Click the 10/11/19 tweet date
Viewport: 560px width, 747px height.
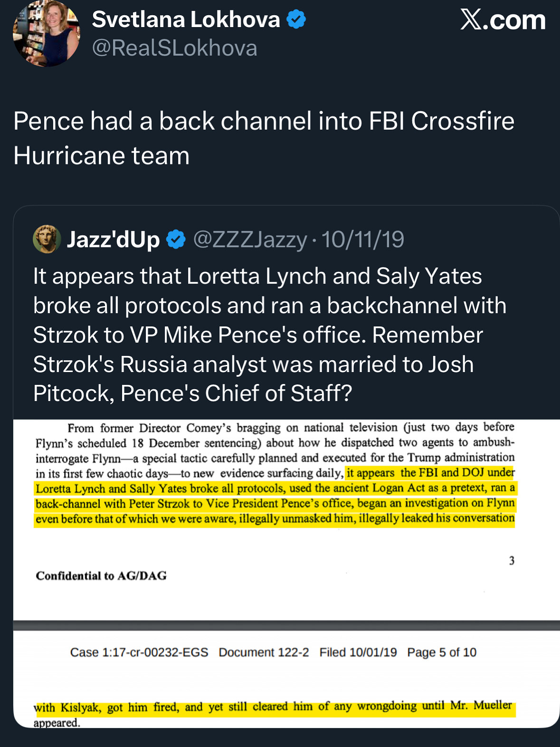pyautogui.click(x=363, y=239)
